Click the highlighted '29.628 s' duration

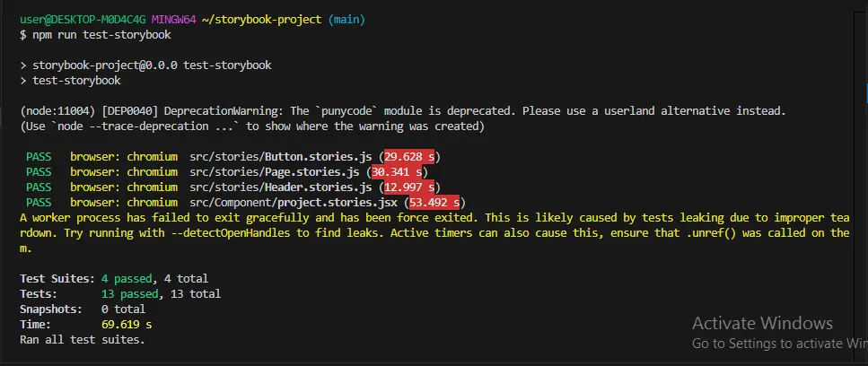click(409, 157)
